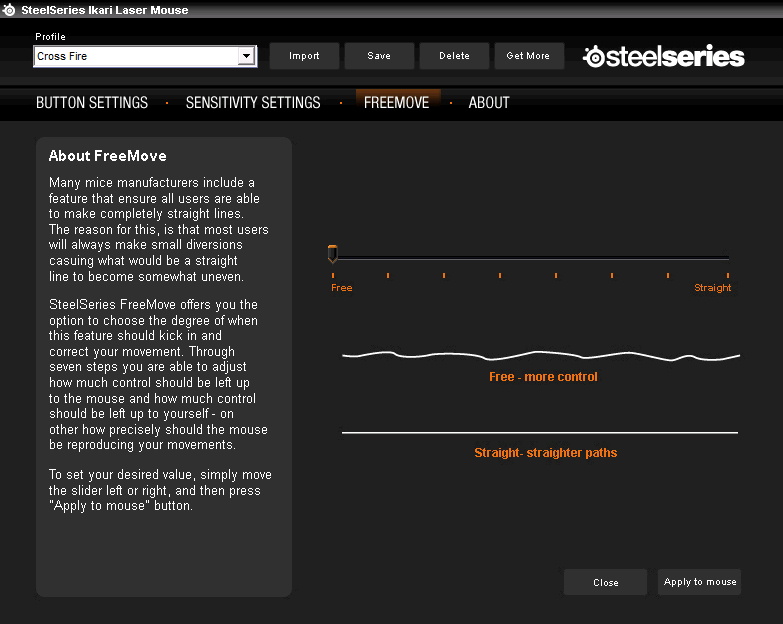The width and height of the screenshot is (783, 624).
Task: Click the Import button
Action: pyautogui.click(x=304, y=56)
